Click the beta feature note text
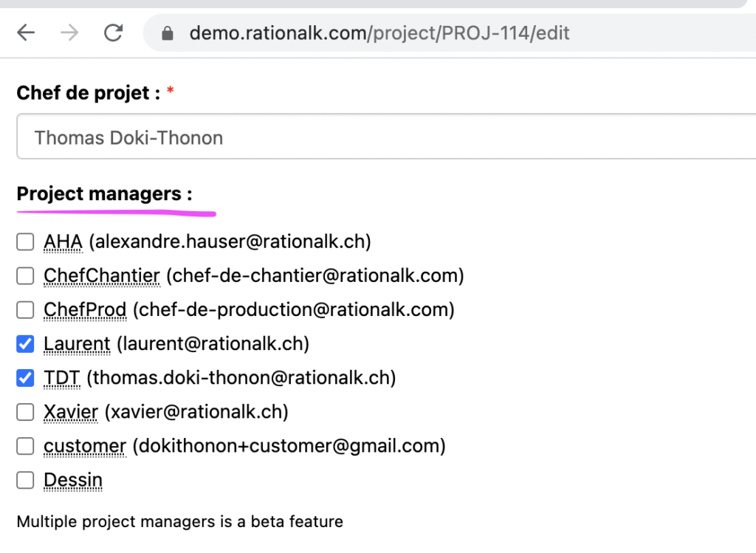756x553 pixels. 179,521
